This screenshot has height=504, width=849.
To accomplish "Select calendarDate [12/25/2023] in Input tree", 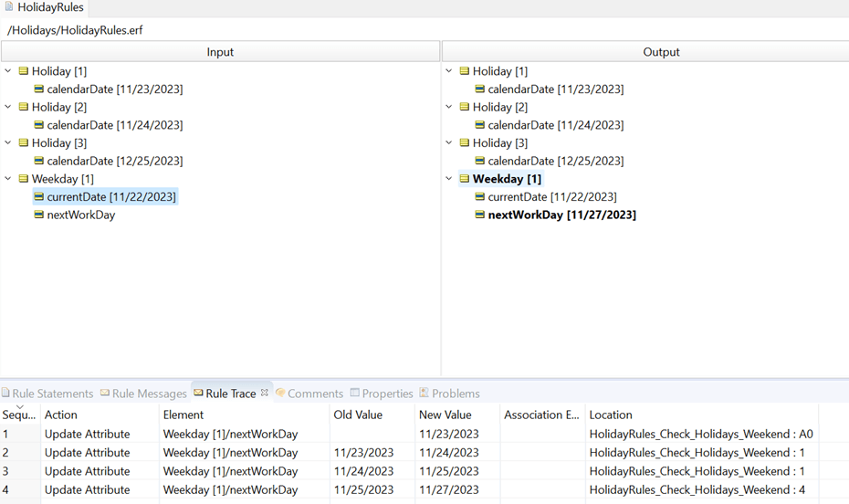I will 114,161.
